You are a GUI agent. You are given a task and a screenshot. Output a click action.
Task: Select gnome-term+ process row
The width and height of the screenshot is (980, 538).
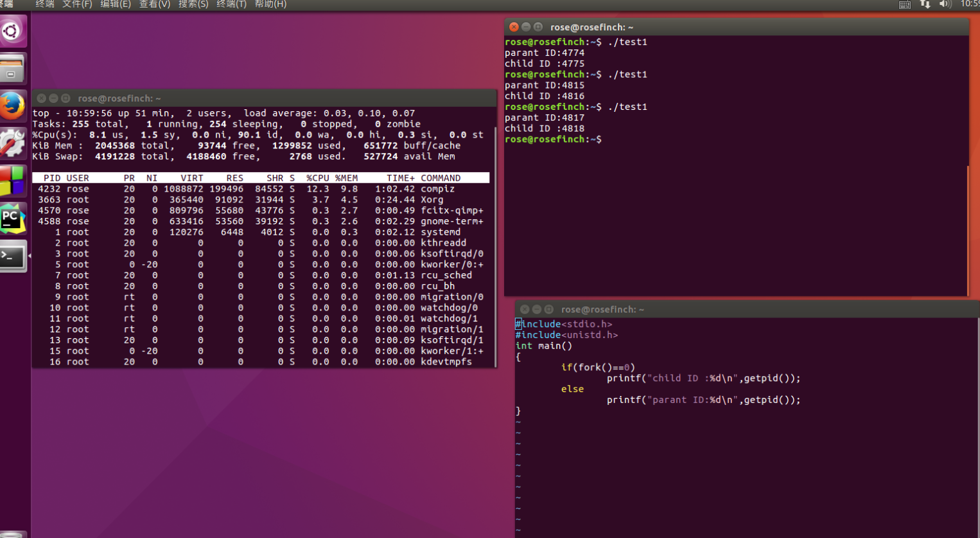(261, 221)
